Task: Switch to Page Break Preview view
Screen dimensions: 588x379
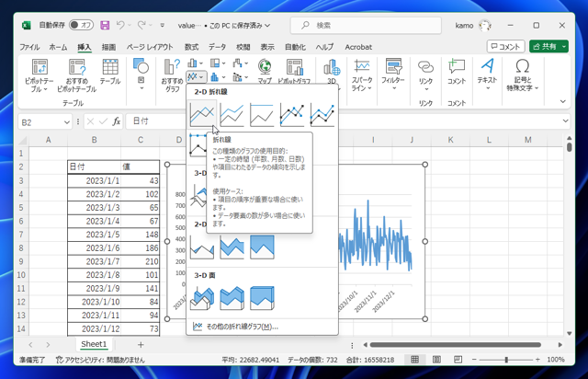Action: coord(457,360)
